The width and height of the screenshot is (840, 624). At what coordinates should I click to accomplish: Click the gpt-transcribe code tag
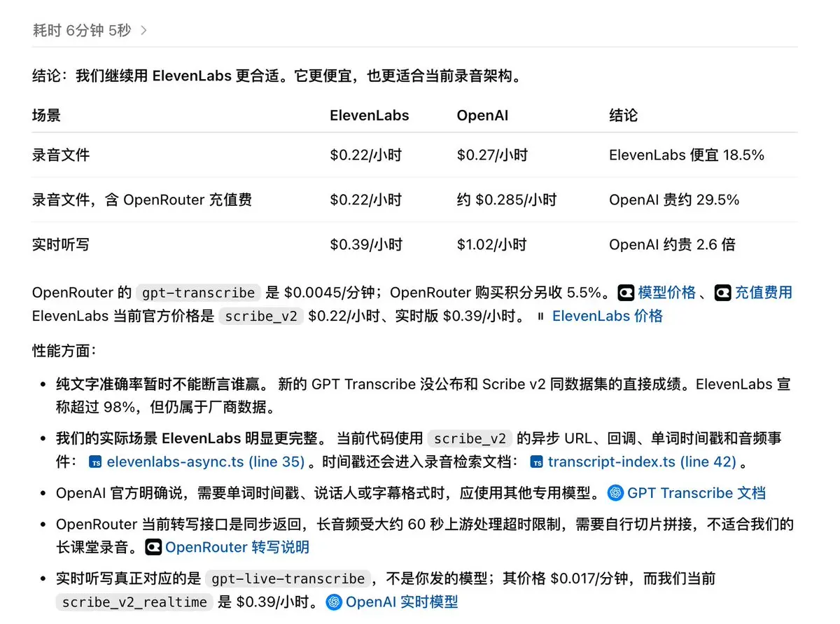[x=199, y=293]
